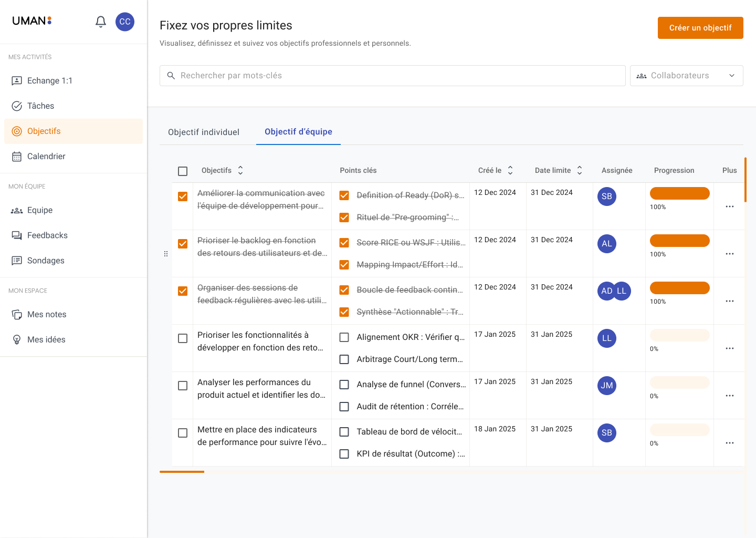Open the more options menu for the last objective
Screen dimensions: 756x538
(729, 443)
